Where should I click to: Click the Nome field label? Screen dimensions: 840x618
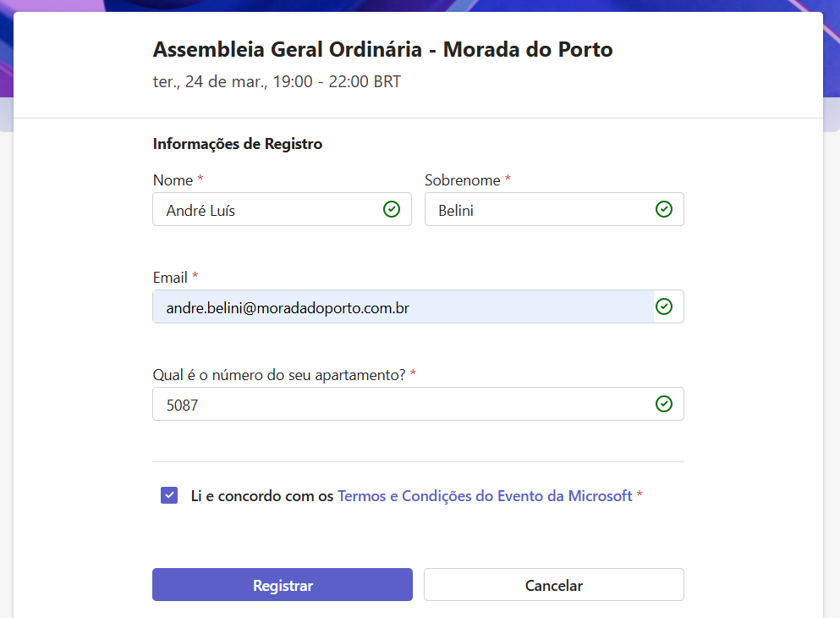tap(173, 180)
